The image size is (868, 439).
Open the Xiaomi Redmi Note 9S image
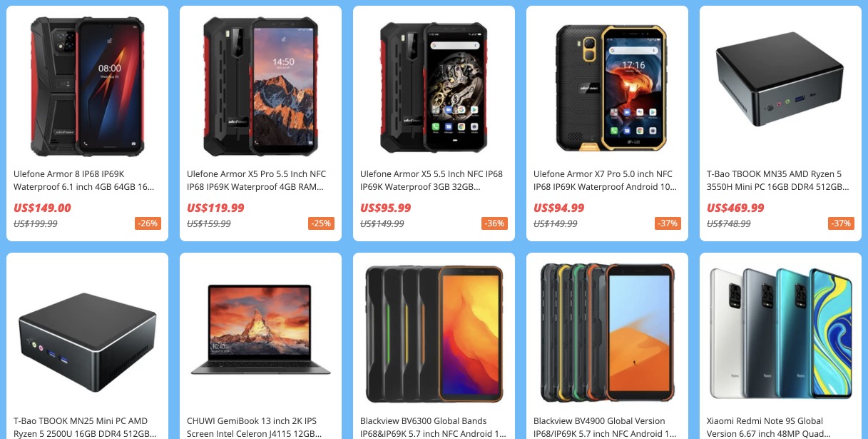(780, 333)
